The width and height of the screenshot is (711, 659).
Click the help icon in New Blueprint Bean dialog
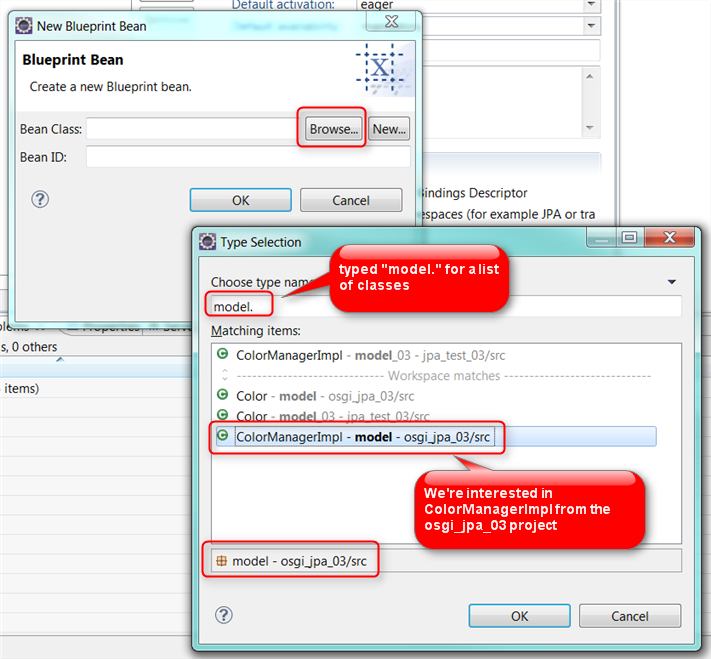pyautogui.click(x=41, y=200)
